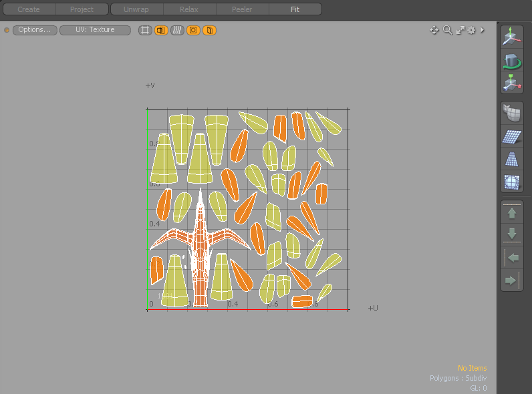Switch to the Unwrap tab
Viewport: 532px width, 394px height.
coord(136,9)
